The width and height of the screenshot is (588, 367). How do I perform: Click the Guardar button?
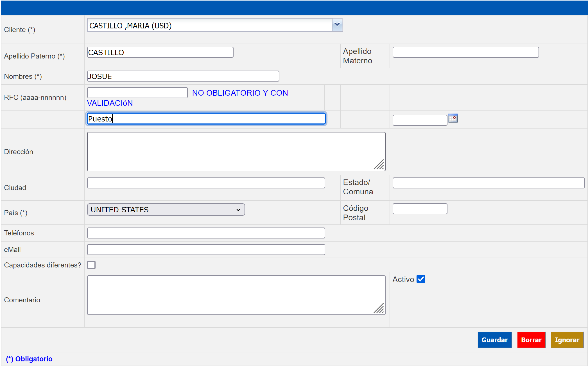(x=495, y=340)
